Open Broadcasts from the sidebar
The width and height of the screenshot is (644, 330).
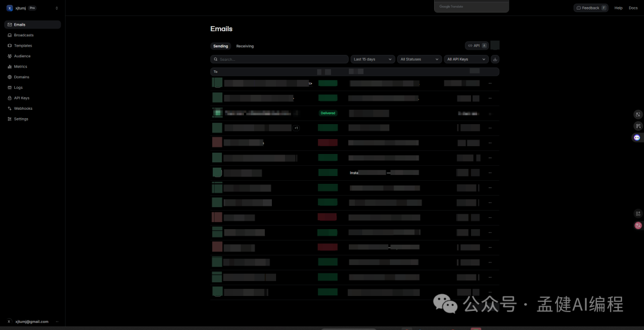(24, 35)
